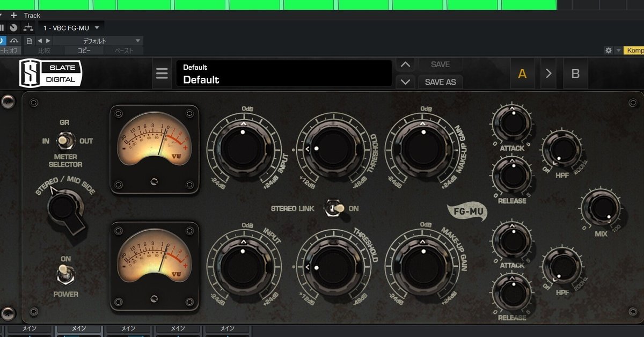Copy A to B with arrow button
This screenshot has height=337, width=644.
click(x=548, y=74)
